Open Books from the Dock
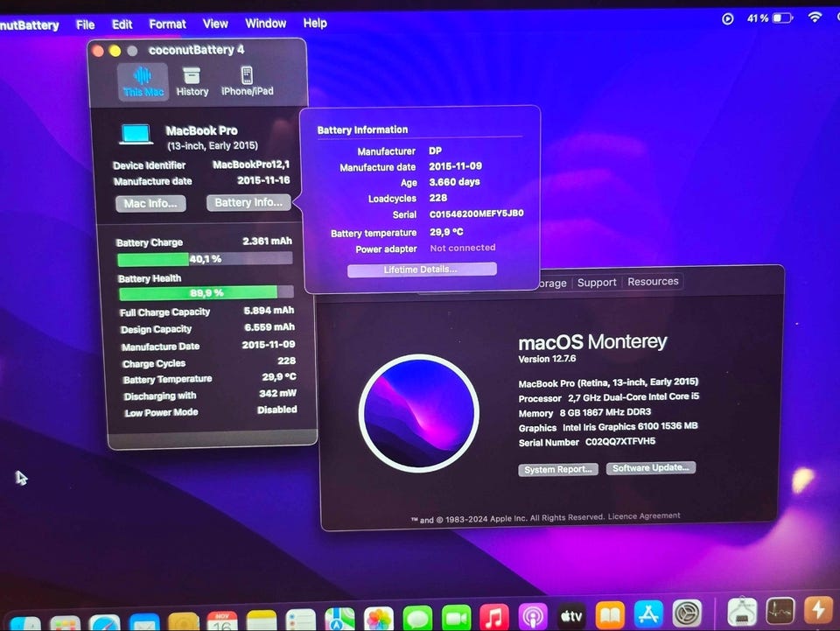Viewport: 840px width, 631px height. tap(610, 614)
